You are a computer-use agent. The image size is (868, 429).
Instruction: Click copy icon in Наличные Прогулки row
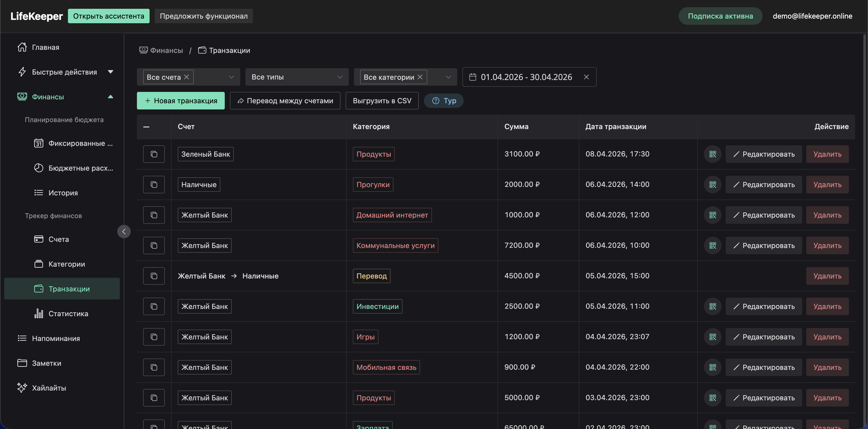click(x=154, y=185)
